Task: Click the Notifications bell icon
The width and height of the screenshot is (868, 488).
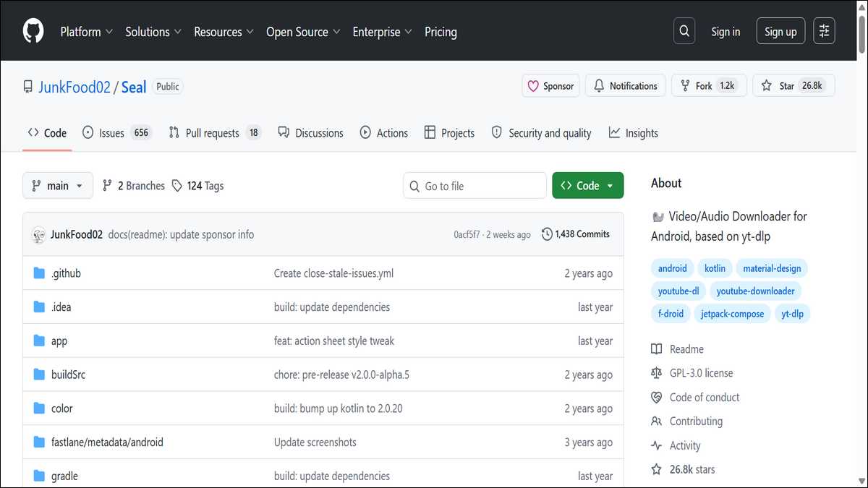Action: (599, 86)
